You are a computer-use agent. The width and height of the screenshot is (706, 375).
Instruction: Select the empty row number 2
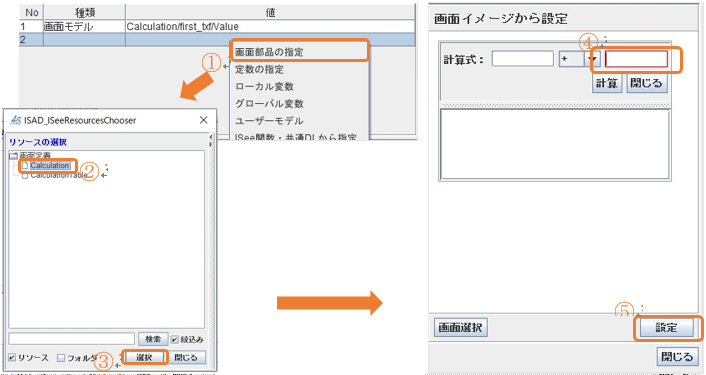[x=32, y=40]
